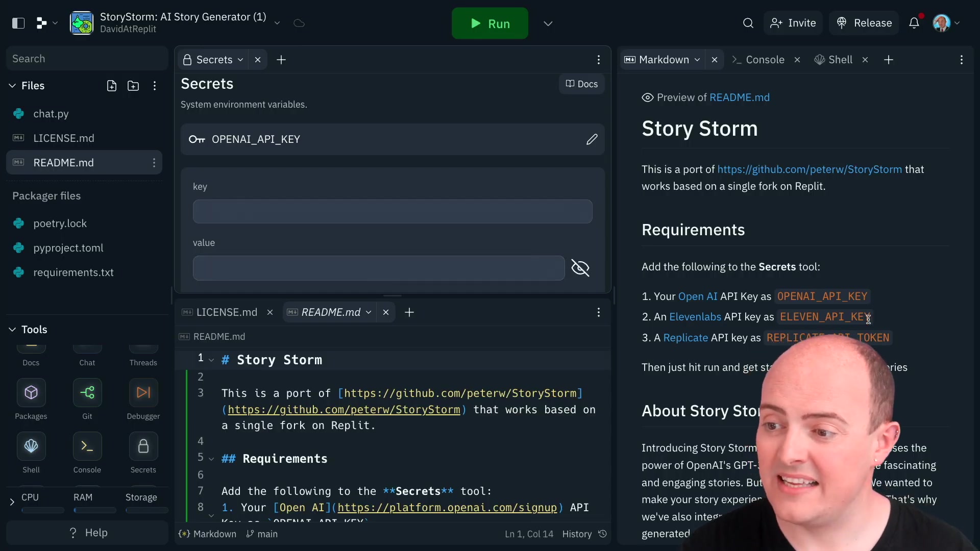Close the Secrets tab
The image size is (980, 551).
[x=258, y=60]
